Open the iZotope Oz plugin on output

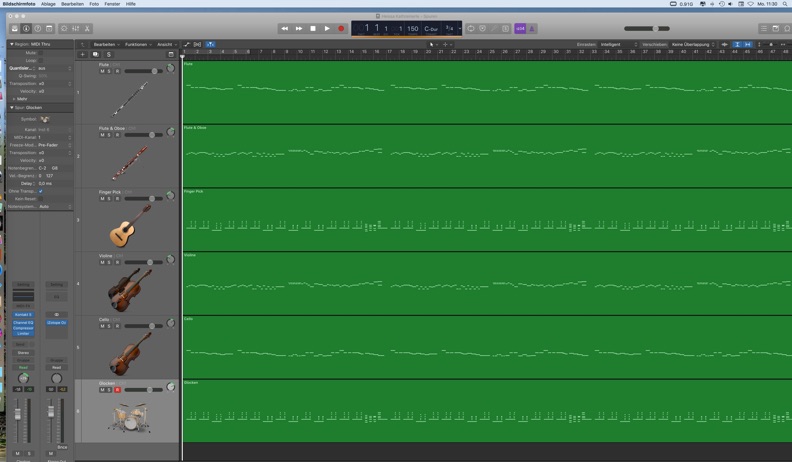click(57, 323)
